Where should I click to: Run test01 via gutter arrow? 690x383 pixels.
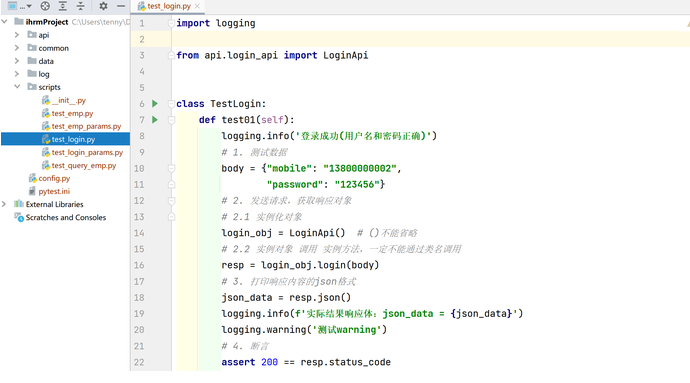coord(155,119)
